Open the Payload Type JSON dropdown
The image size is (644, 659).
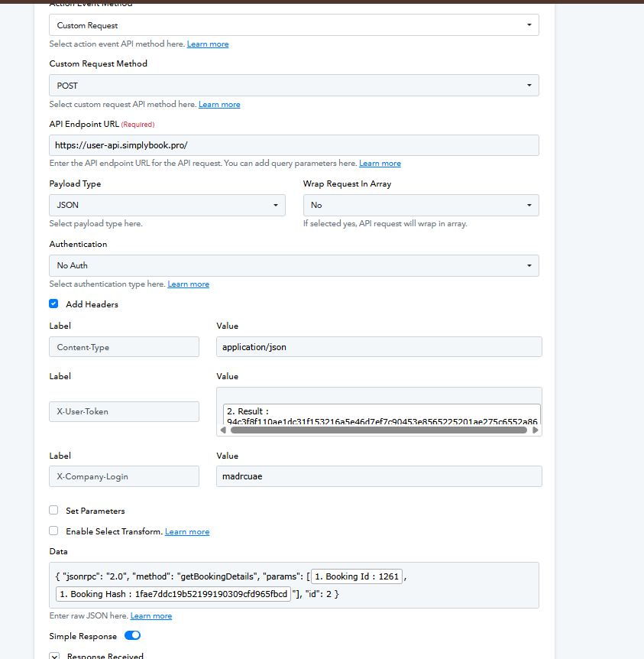click(x=167, y=205)
